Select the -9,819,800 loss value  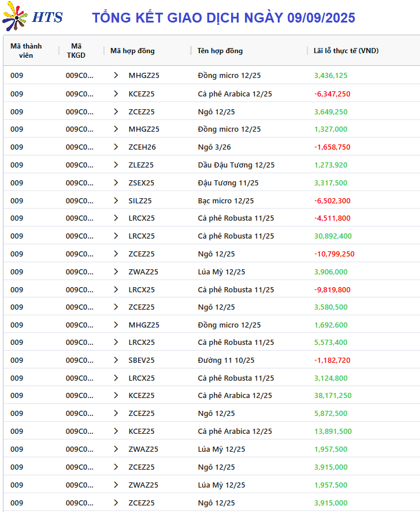(332, 289)
